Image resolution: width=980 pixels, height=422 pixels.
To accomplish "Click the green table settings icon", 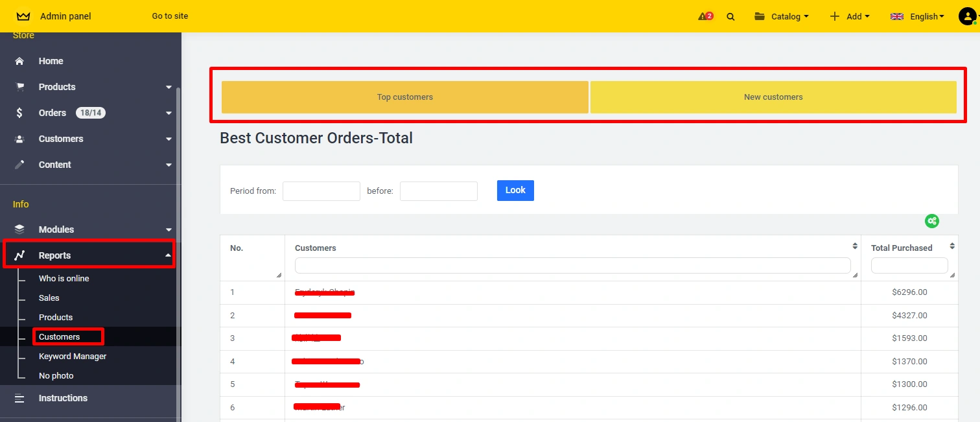I will 931,221.
